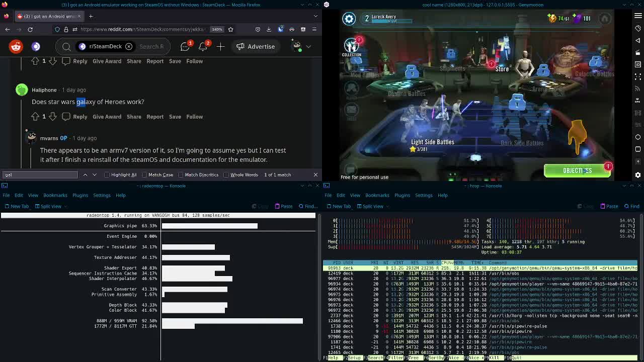Click Genymotion capture clapperboard icon
Screen dimensions: 644x362
[x=638, y=53]
